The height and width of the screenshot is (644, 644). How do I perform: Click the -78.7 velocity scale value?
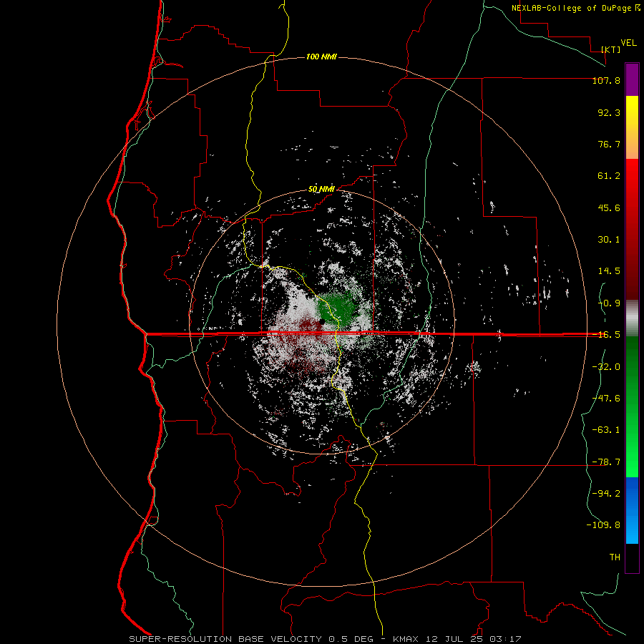click(606, 462)
